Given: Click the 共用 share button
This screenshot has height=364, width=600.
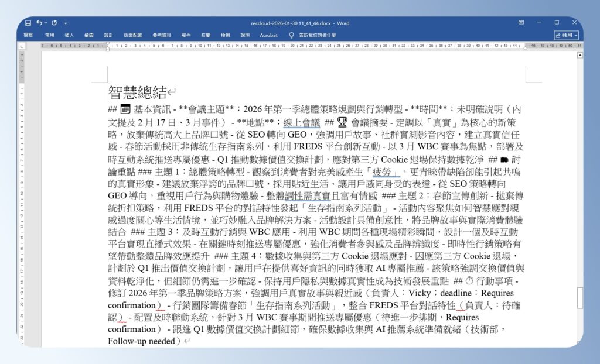Looking at the screenshot, I should [567, 36].
